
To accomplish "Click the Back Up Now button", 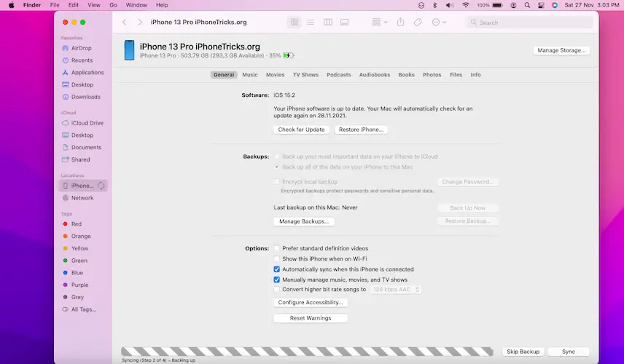I will (467, 207).
